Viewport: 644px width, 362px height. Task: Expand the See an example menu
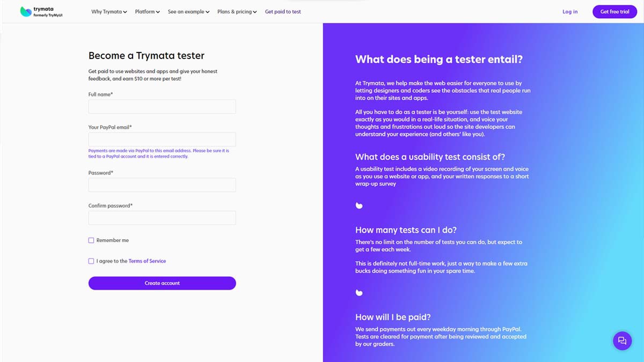(x=188, y=12)
